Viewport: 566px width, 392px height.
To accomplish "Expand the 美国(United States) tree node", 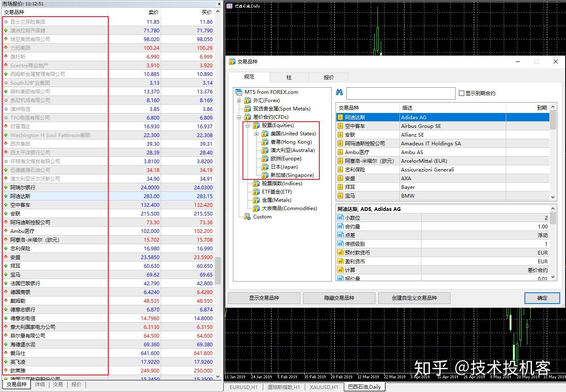I will 257,133.
